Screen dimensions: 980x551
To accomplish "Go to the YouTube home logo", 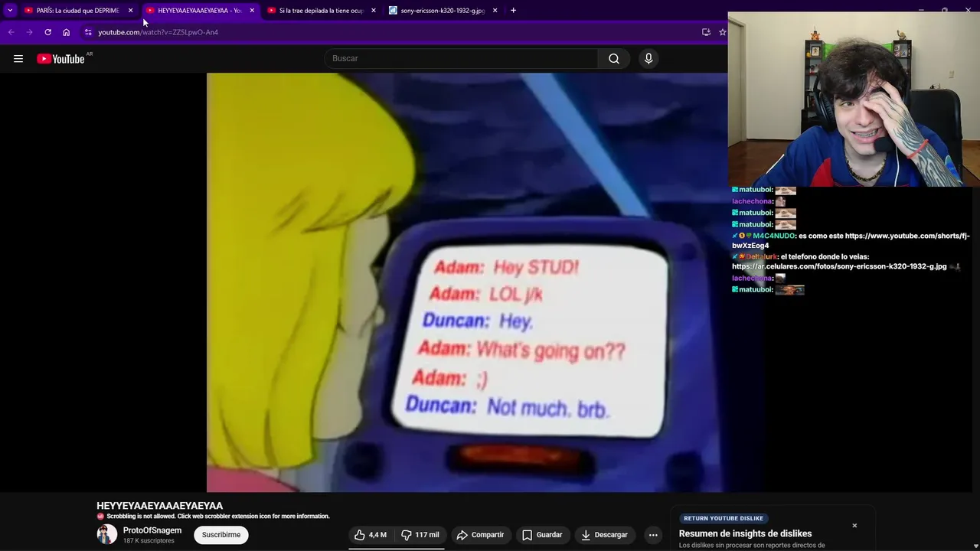I will click(61, 59).
